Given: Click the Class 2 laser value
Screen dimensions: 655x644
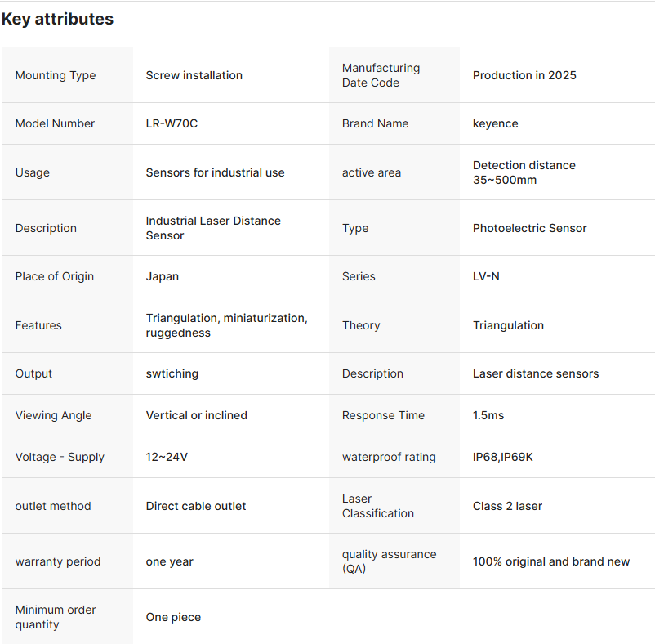Looking at the screenshot, I should (507, 506).
